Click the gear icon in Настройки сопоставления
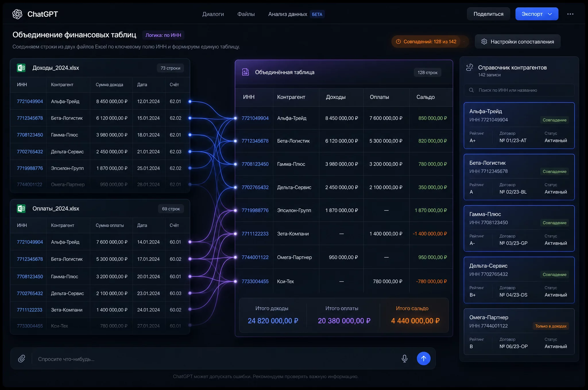 [484, 42]
